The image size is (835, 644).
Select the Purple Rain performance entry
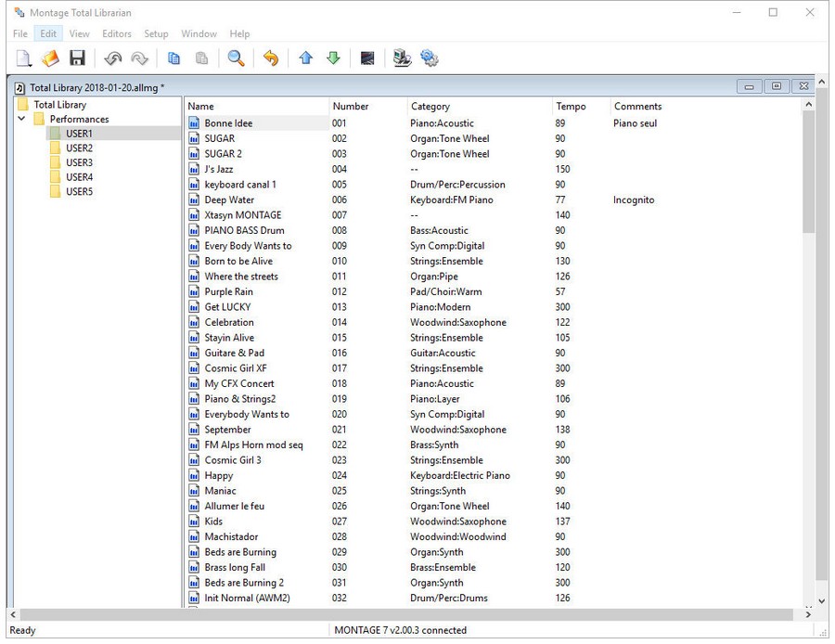pyautogui.click(x=228, y=291)
